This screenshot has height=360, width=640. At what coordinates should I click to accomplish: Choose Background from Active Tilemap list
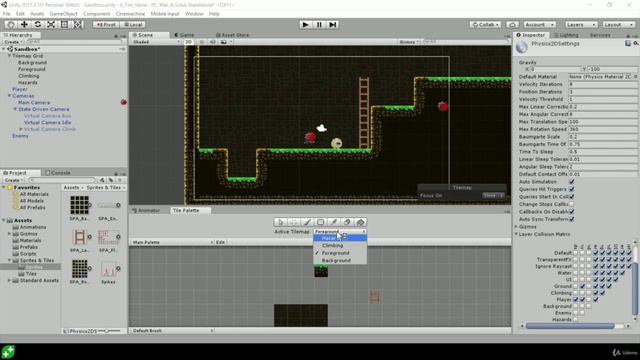340,260
